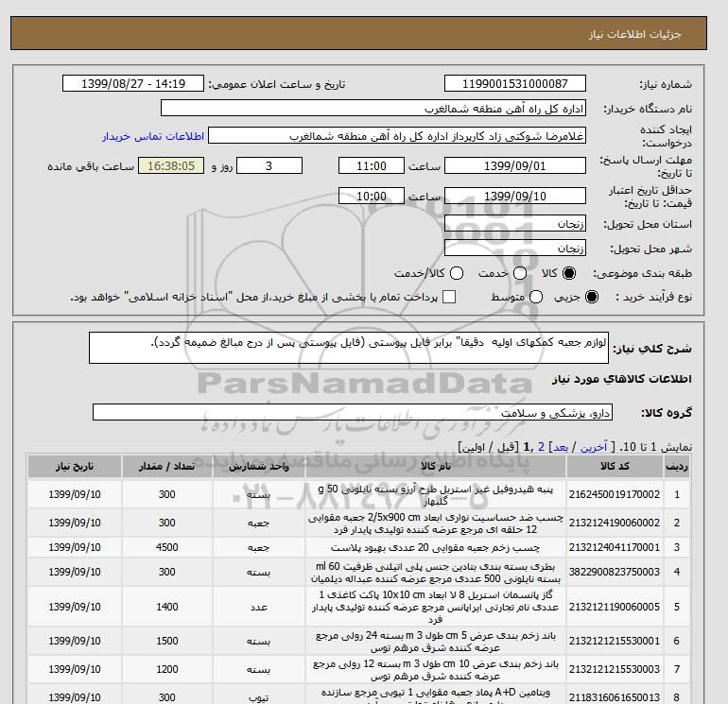Click the delivery city field زنجان
The width and height of the screenshot is (728, 704).
(x=515, y=249)
